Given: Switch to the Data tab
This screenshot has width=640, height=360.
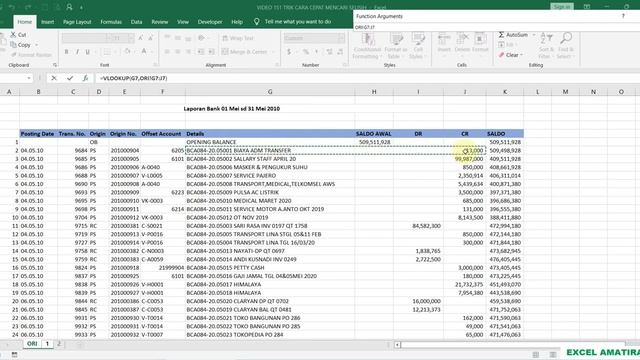Looking at the screenshot, I should [x=136, y=22].
